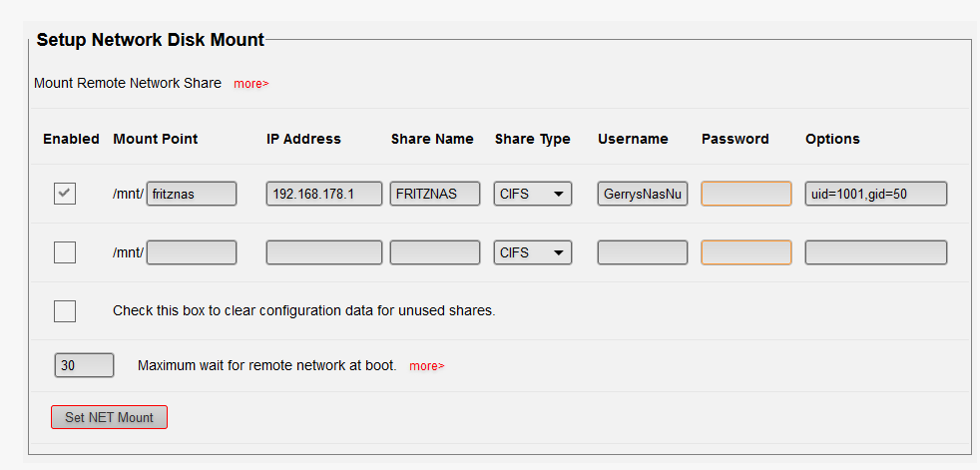Click the GerrysNasNu username field
Image resolution: width=980 pixels, height=470 pixels.
pos(643,194)
